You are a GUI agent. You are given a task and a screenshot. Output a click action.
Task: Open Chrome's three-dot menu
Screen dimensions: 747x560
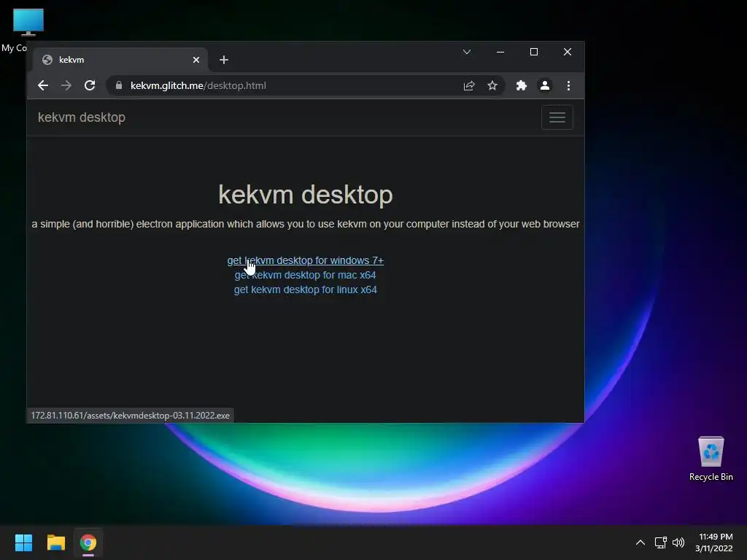pyautogui.click(x=568, y=86)
